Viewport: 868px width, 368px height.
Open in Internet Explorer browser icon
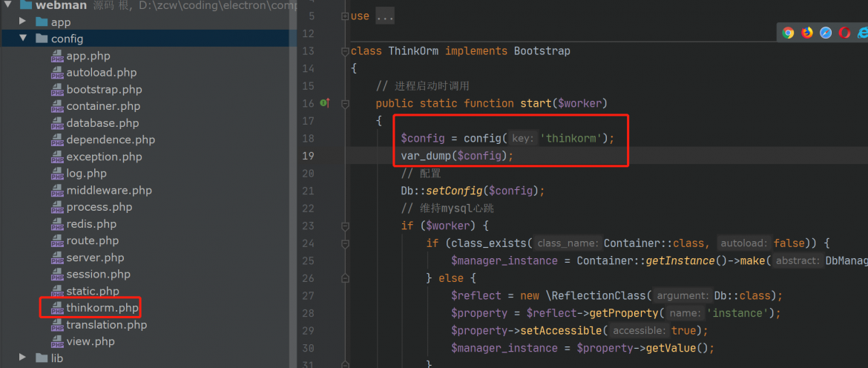coord(863,33)
